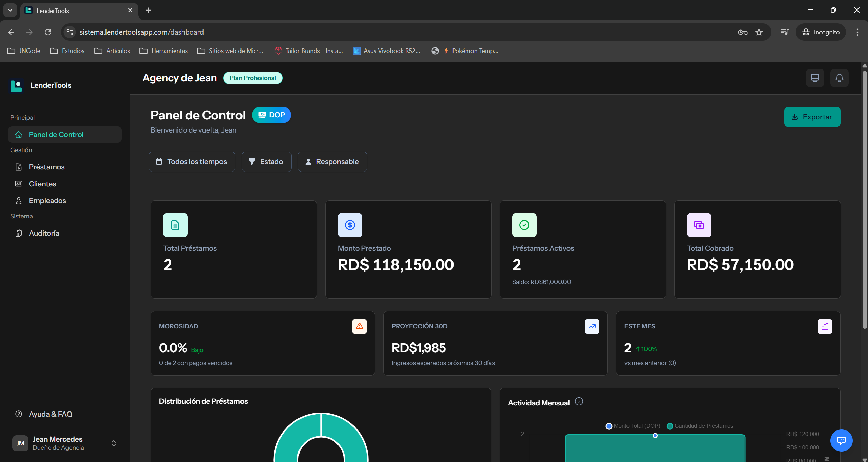Click the Actividad Mensual info icon

pos(579,402)
